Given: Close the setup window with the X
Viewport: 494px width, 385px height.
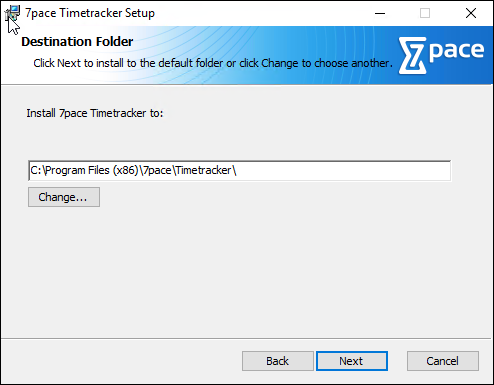Looking at the screenshot, I should [471, 13].
